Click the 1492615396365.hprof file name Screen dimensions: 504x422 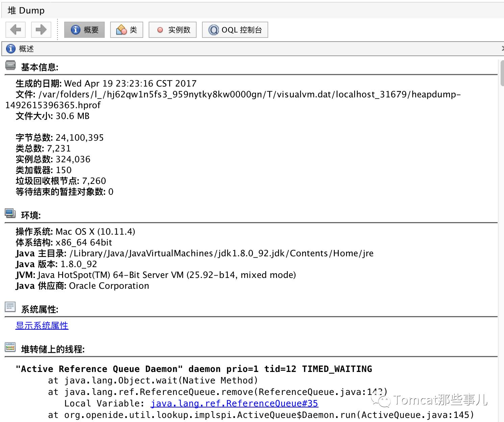53,105
